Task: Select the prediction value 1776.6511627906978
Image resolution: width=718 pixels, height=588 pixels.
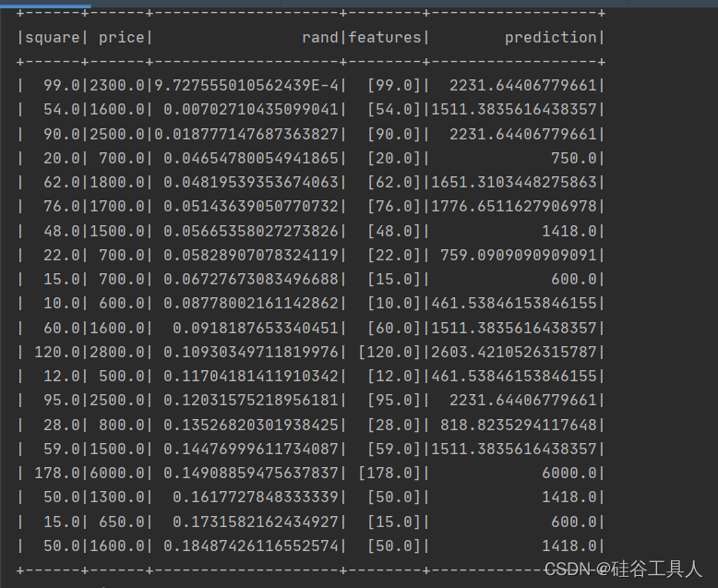Action: point(514,207)
